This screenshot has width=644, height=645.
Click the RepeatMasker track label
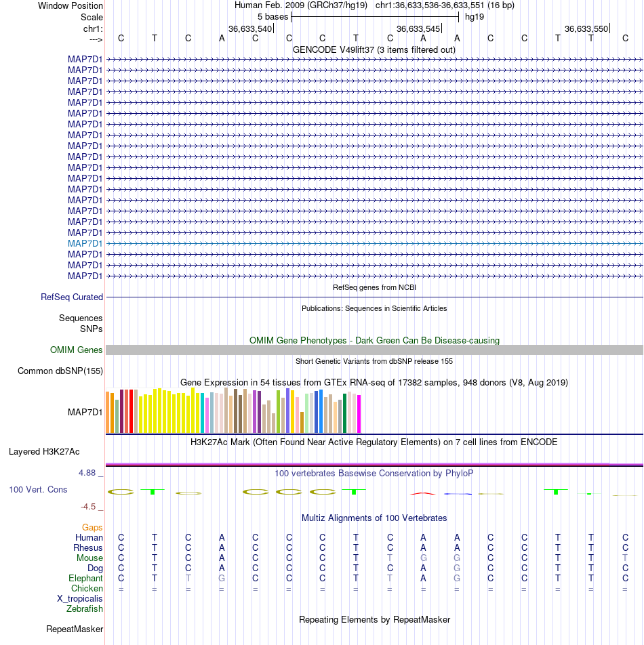pyautogui.click(x=75, y=629)
